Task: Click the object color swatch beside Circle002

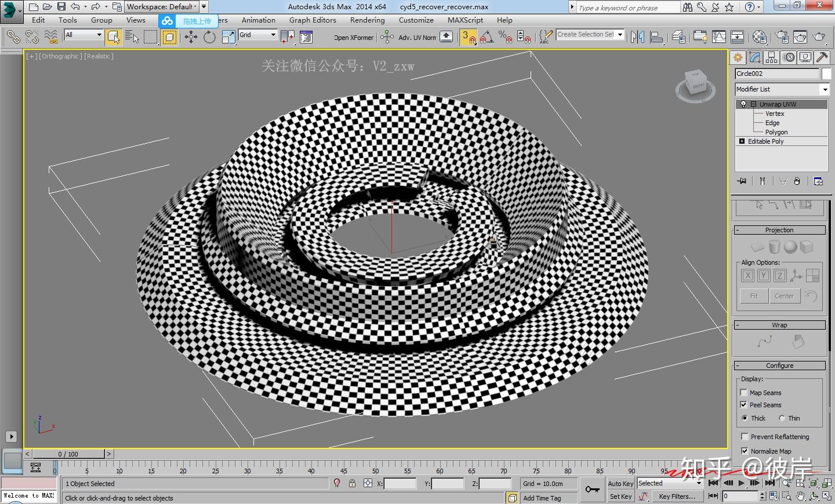Action: click(826, 74)
